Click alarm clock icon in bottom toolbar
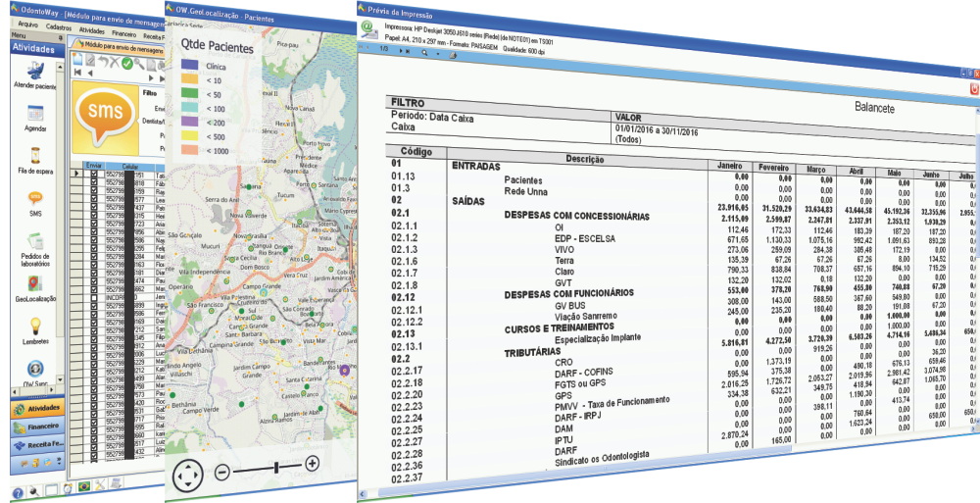This screenshot has width=980, height=503. pyautogui.click(x=68, y=488)
